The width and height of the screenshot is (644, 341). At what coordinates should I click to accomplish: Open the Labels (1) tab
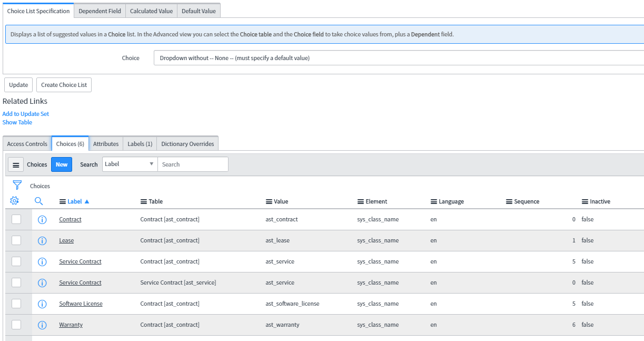click(140, 144)
